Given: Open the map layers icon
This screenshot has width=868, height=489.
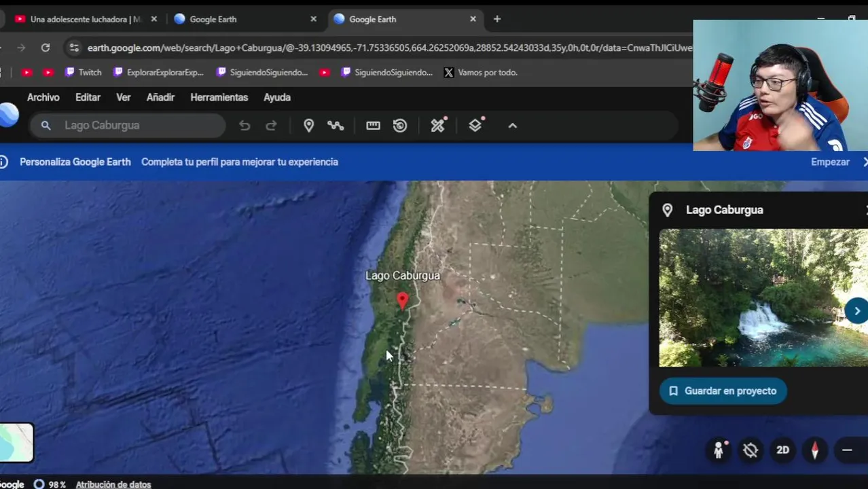Looking at the screenshot, I should (x=475, y=125).
